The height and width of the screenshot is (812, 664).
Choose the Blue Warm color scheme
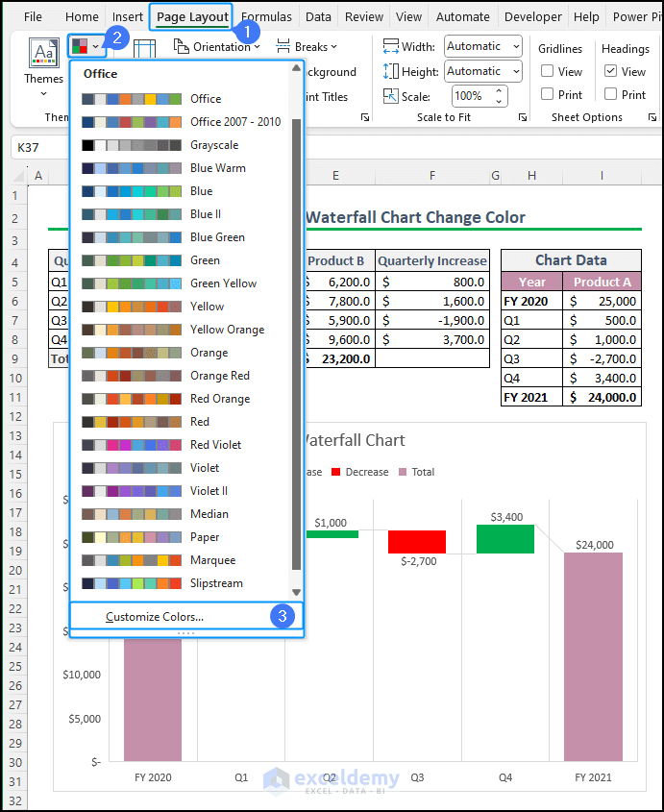tap(182, 168)
